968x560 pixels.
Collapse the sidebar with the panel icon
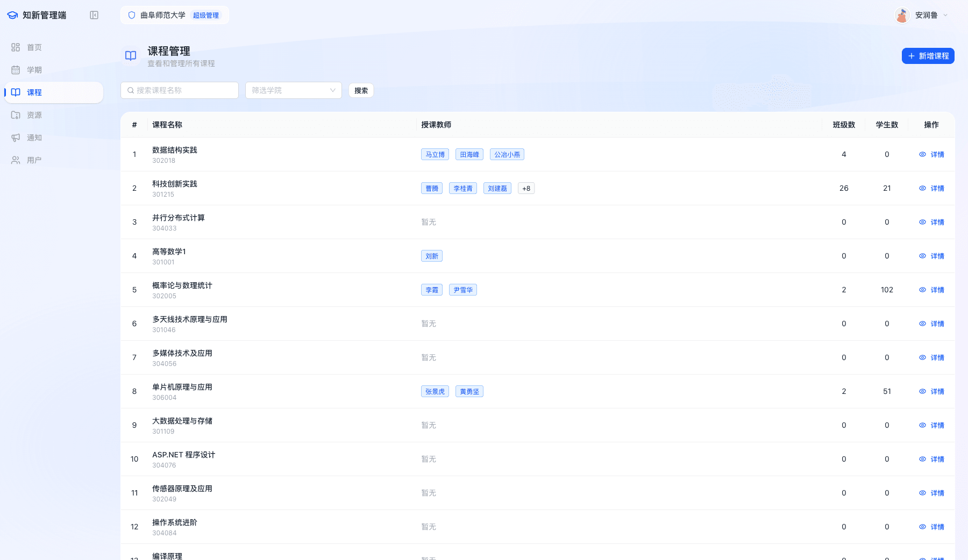[x=94, y=15]
